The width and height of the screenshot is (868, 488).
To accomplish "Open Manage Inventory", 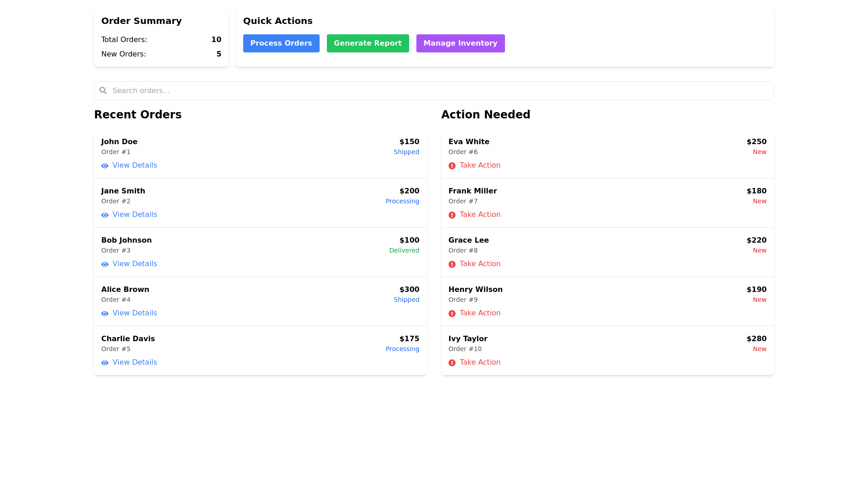I will [x=460, y=43].
